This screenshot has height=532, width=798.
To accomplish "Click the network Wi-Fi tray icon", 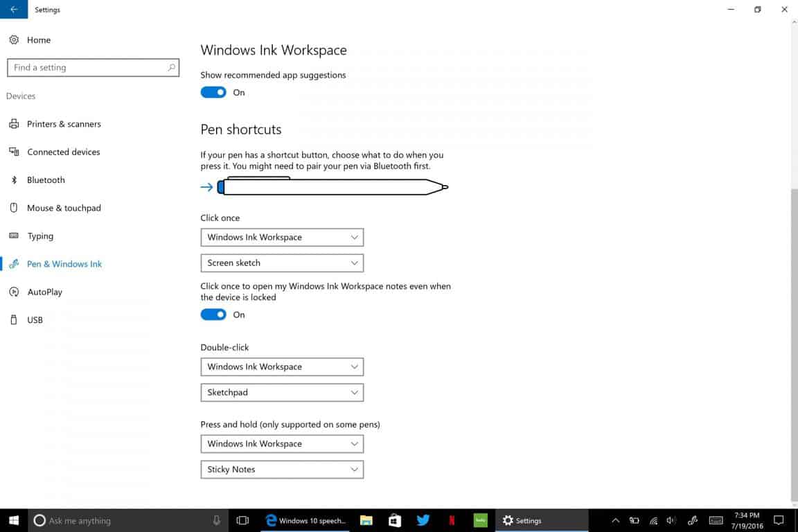I will click(x=653, y=520).
